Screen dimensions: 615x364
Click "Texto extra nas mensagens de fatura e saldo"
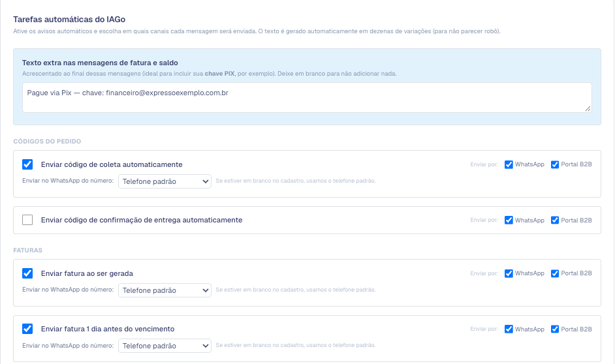pos(100,63)
